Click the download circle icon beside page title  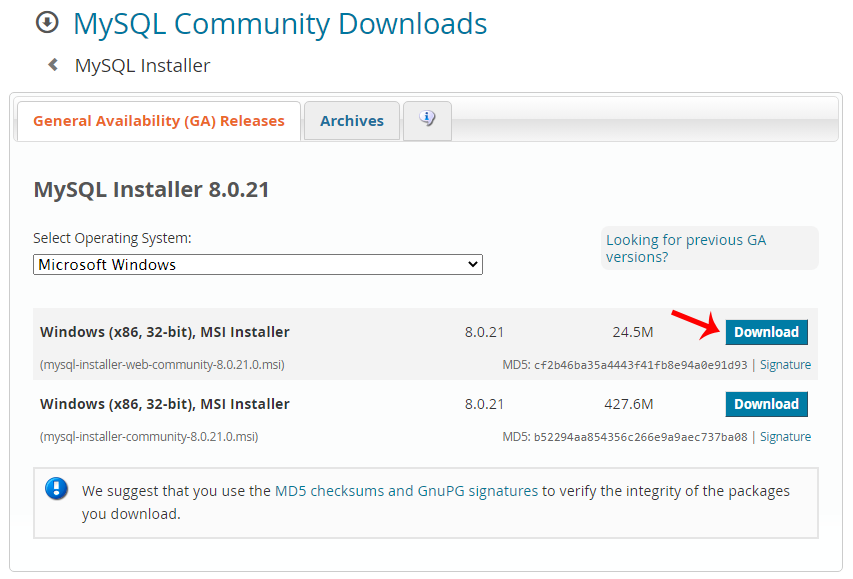(47, 23)
